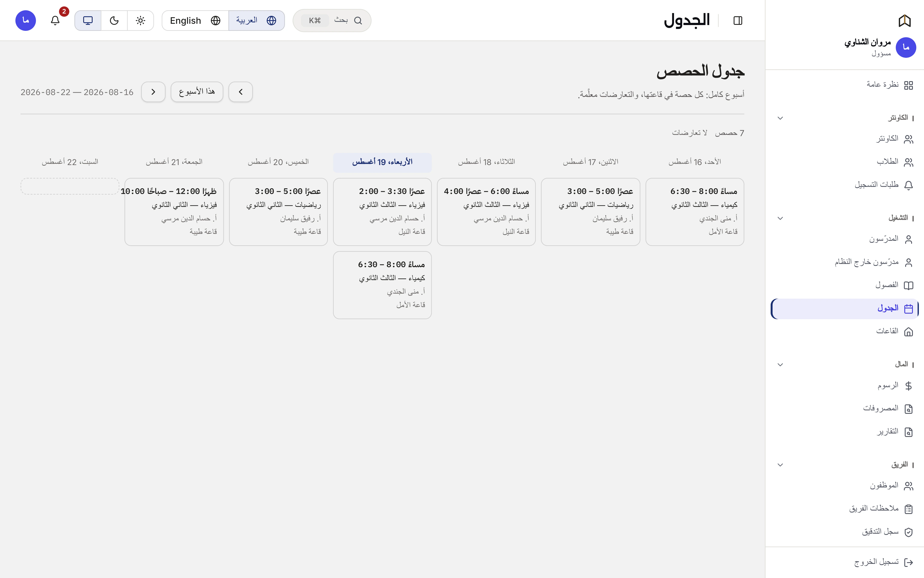This screenshot has height=578, width=924.
Task: Click the open-book logo icon in the sidebar
Action: coord(905,21)
